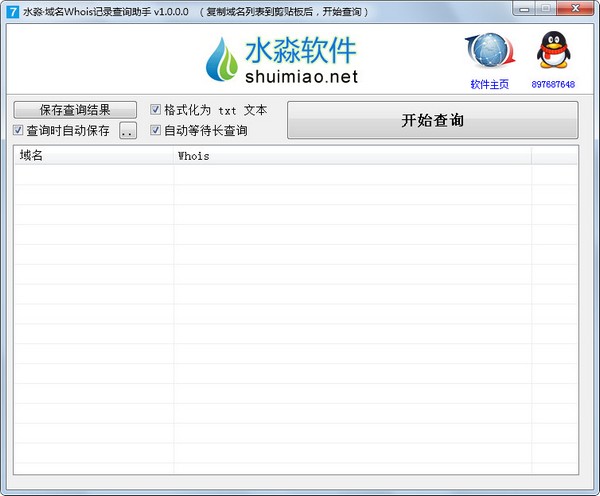The height and width of the screenshot is (496, 600).
Task: Uncheck 格式化为 txt 文本 option
Action: click(x=156, y=110)
